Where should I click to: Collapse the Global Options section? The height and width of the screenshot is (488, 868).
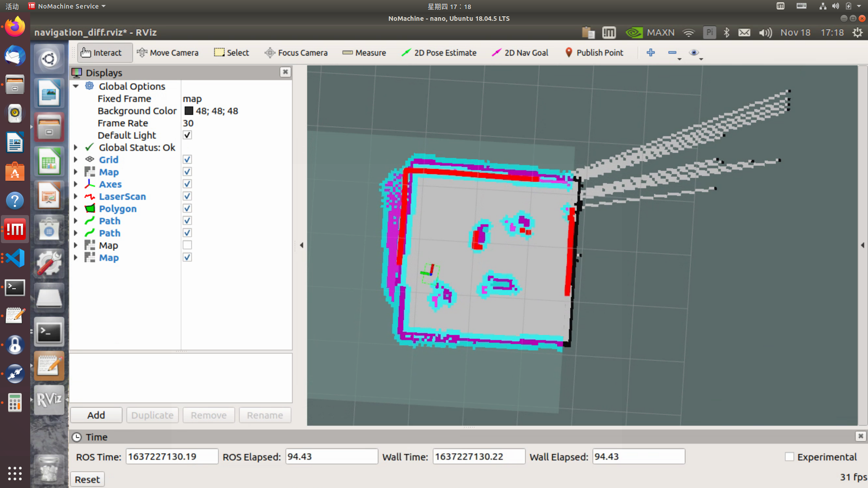[x=75, y=86]
